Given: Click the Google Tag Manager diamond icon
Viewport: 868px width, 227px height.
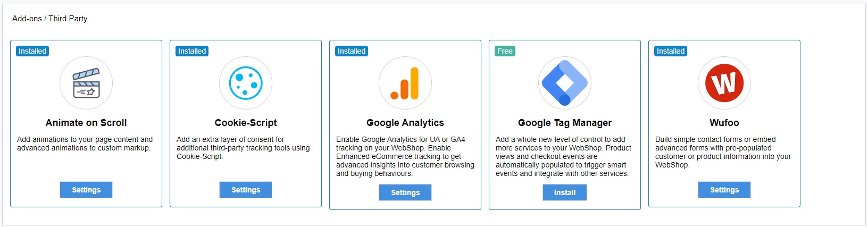Looking at the screenshot, I should [565, 83].
